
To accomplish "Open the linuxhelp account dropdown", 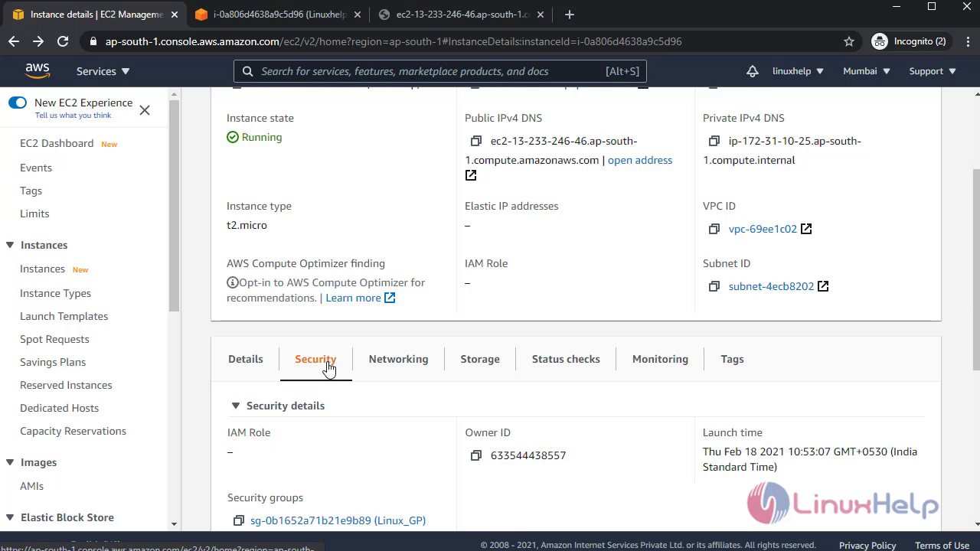I will click(798, 71).
